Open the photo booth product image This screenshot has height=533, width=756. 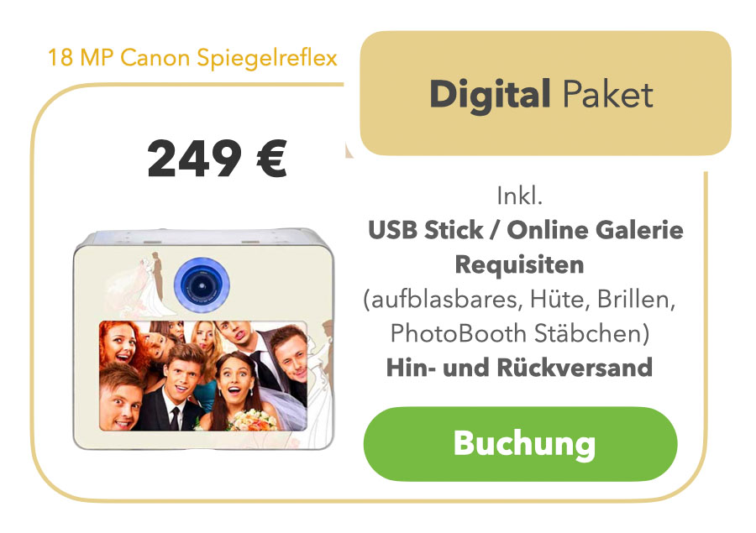coord(203,340)
